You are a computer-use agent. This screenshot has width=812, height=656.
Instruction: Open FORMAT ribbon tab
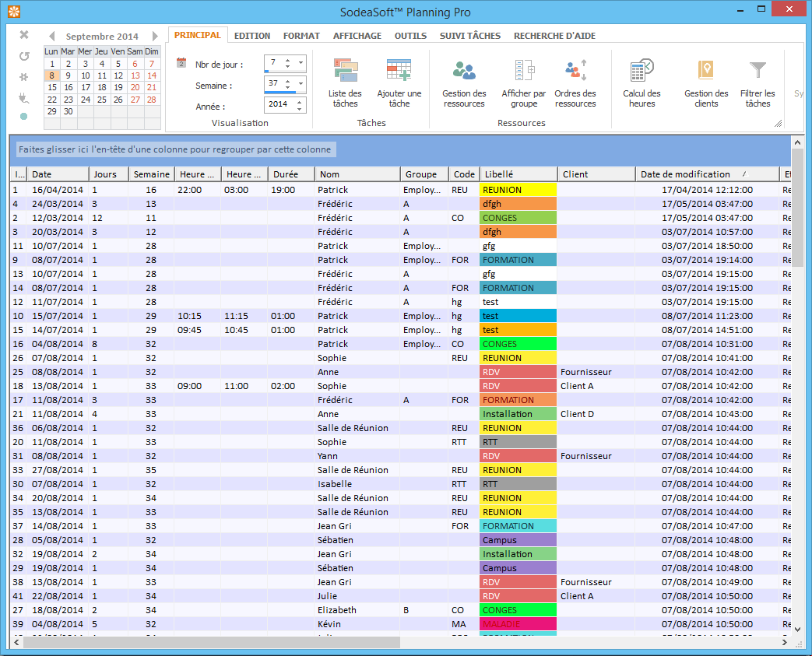tap(301, 36)
